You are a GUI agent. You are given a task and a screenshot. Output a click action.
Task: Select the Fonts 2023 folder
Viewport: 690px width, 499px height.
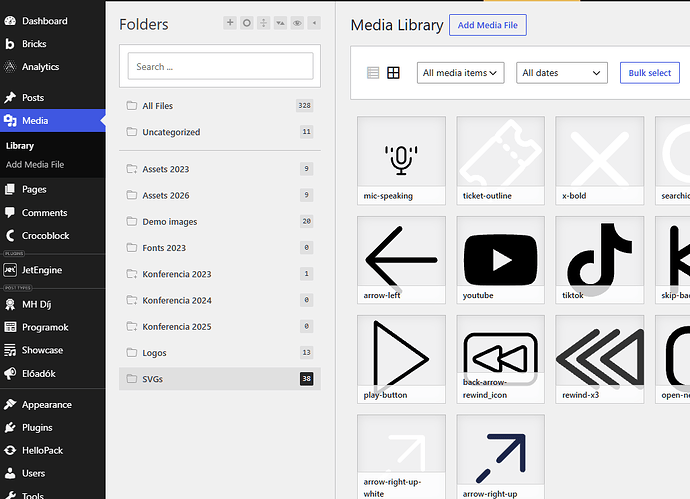point(220,248)
